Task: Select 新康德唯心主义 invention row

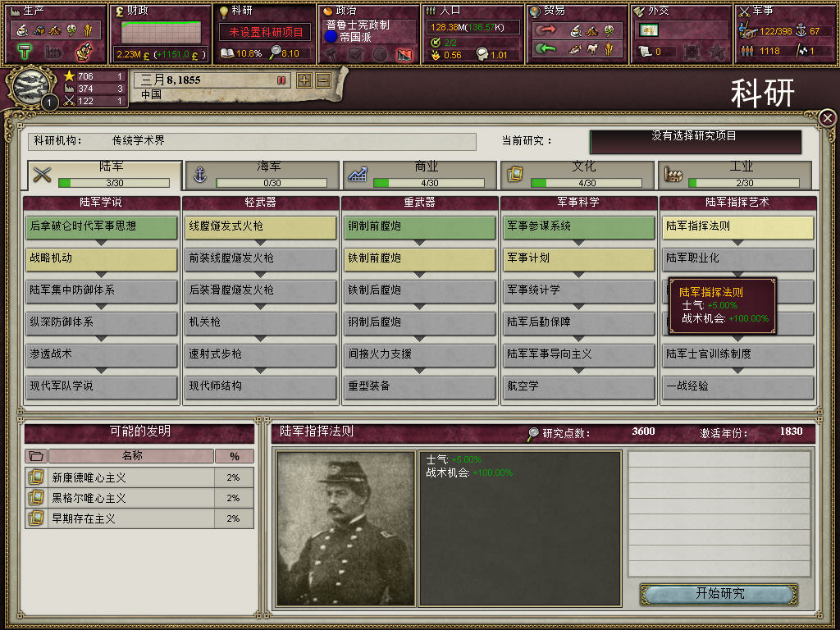Action: pos(139,477)
